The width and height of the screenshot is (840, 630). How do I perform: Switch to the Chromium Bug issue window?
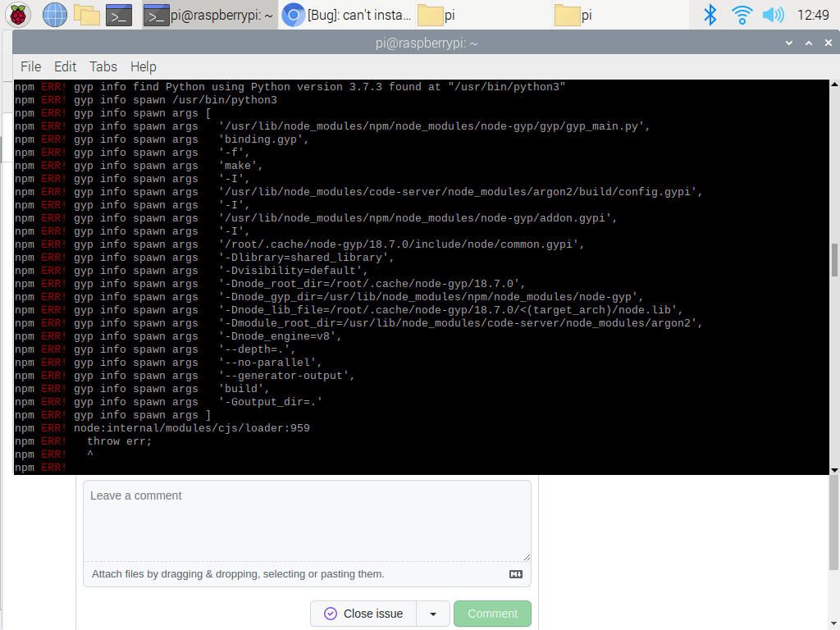click(x=347, y=15)
